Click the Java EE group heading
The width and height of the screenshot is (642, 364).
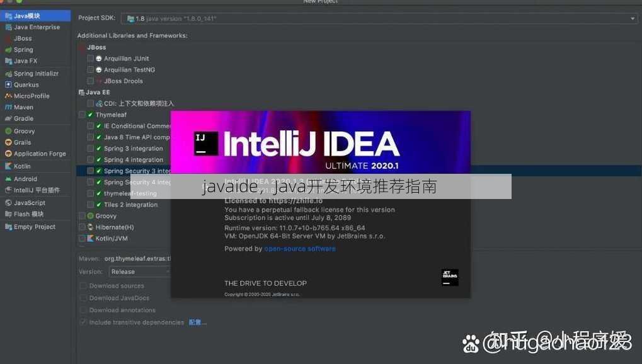[98, 93]
